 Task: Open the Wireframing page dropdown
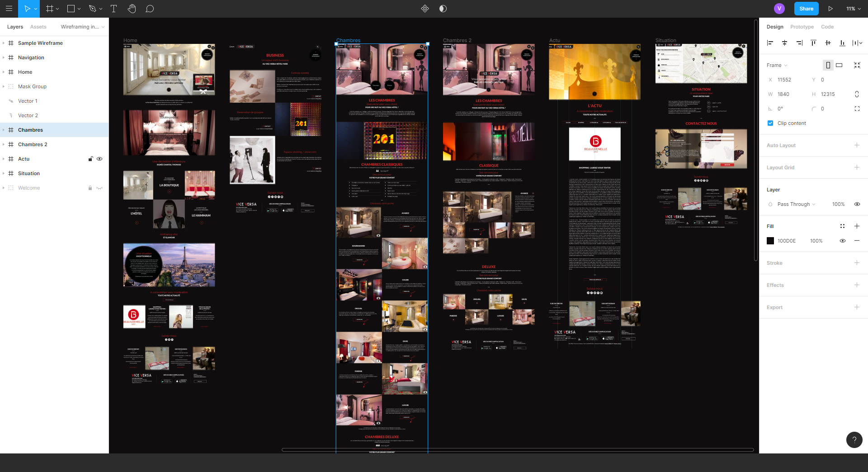[x=82, y=27]
